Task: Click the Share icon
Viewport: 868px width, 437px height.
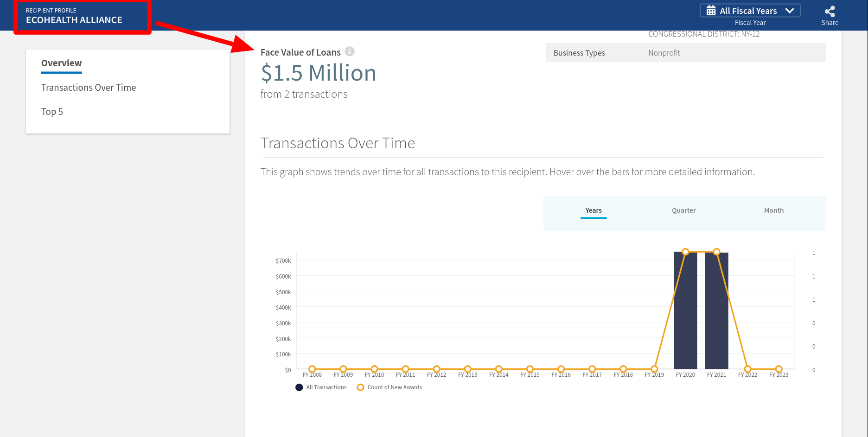Action: 830,12
